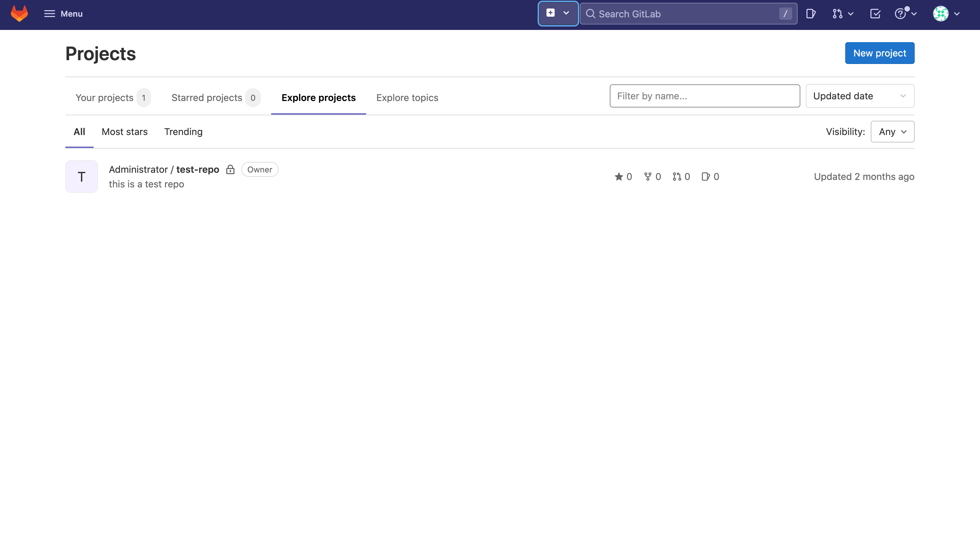The width and height of the screenshot is (980, 534).
Task: Open the hamburger Menu
Action: [x=63, y=14]
